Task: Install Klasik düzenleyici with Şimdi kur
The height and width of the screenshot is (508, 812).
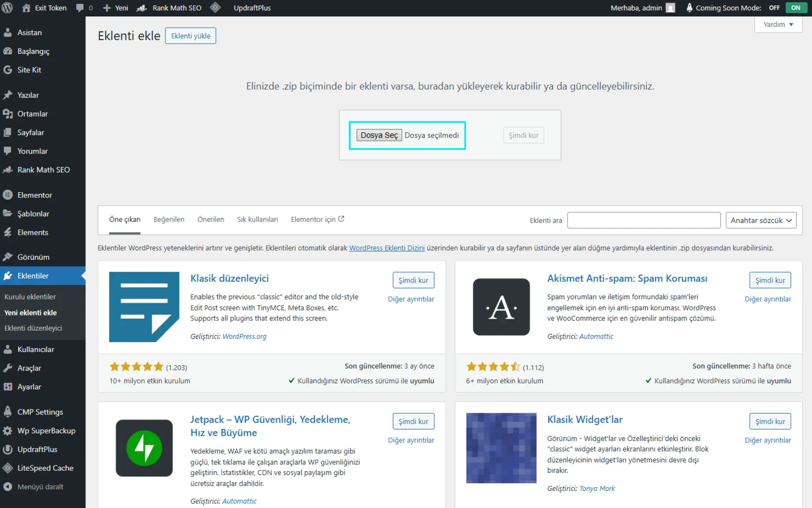Action: click(x=413, y=280)
